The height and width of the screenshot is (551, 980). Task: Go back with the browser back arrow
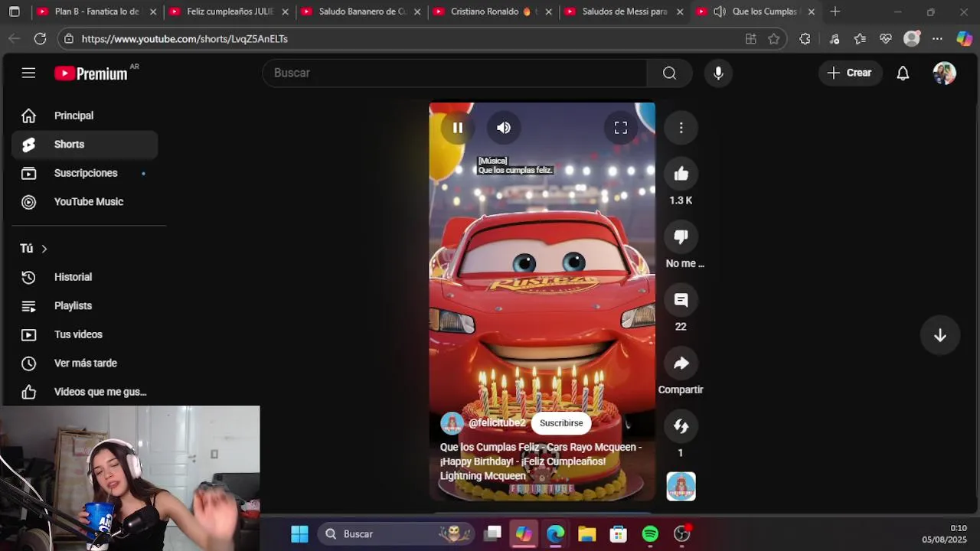coord(14,39)
